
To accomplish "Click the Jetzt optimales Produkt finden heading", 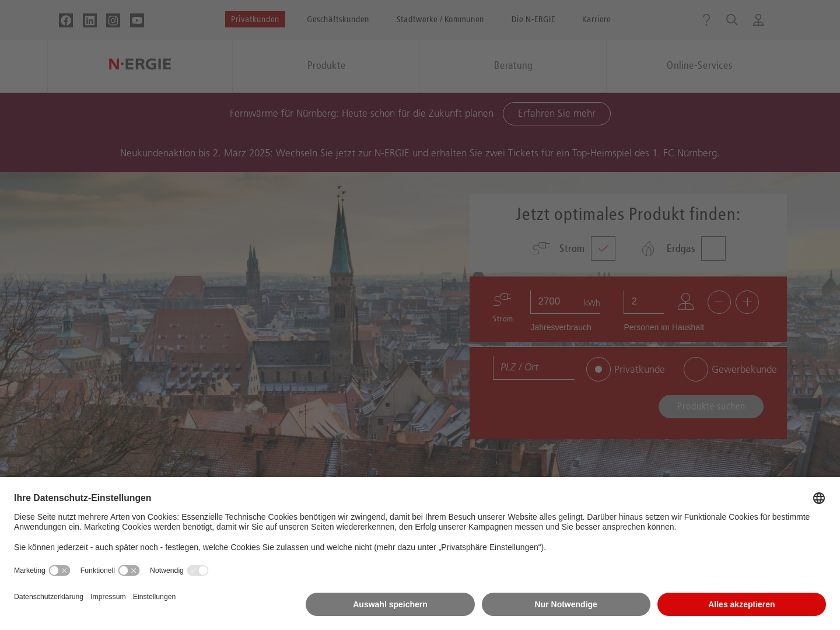I will coord(628,214).
